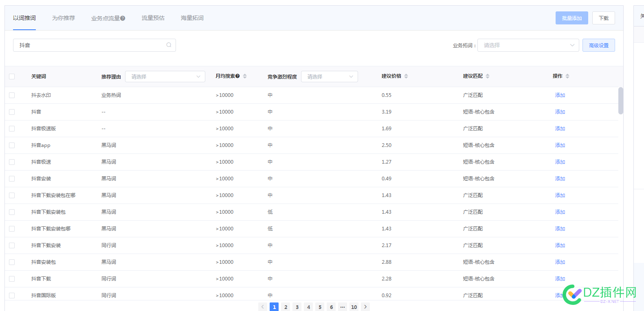Go to page 6 in pagination

[x=332, y=307]
